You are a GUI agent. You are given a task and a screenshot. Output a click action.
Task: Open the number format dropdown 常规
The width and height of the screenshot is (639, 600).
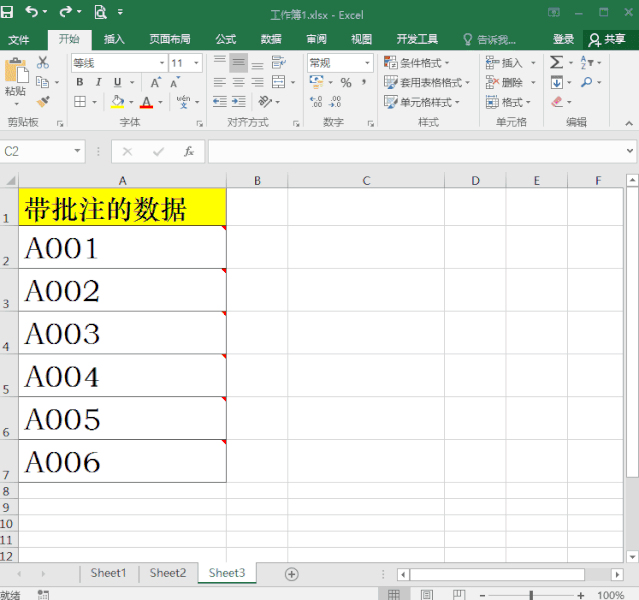pyautogui.click(x=367, y=63)
